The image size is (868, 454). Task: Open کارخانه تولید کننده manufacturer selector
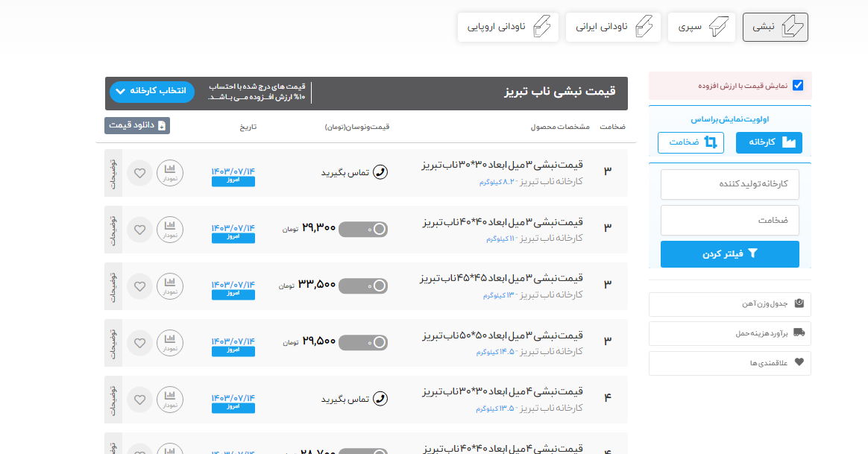729,184
